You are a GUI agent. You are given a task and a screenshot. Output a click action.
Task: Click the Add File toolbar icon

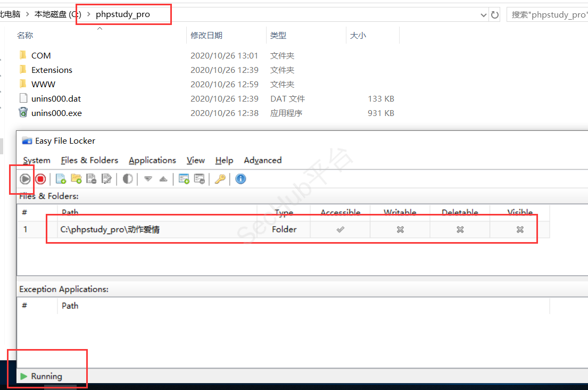pyautogui.click(x=61, y=179)
